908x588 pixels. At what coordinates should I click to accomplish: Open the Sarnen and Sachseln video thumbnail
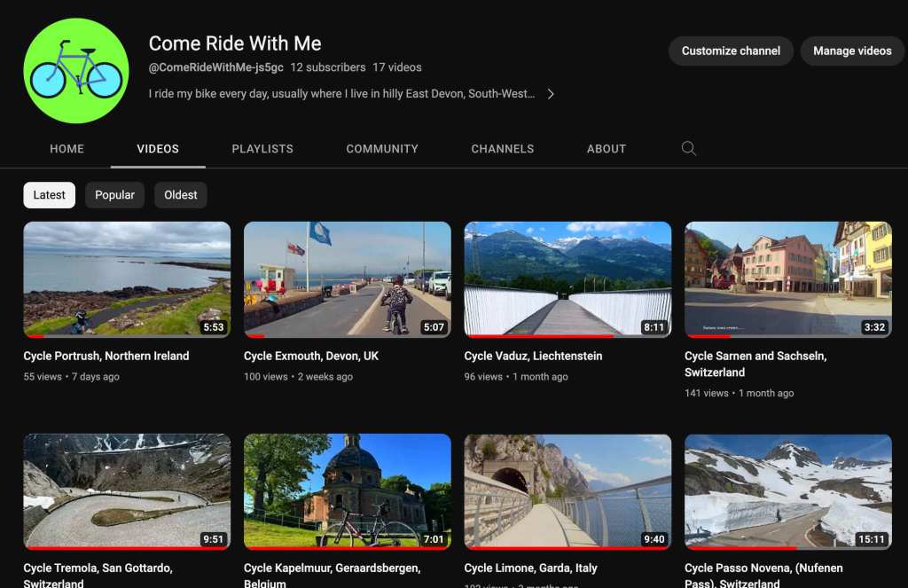[787, 278]
